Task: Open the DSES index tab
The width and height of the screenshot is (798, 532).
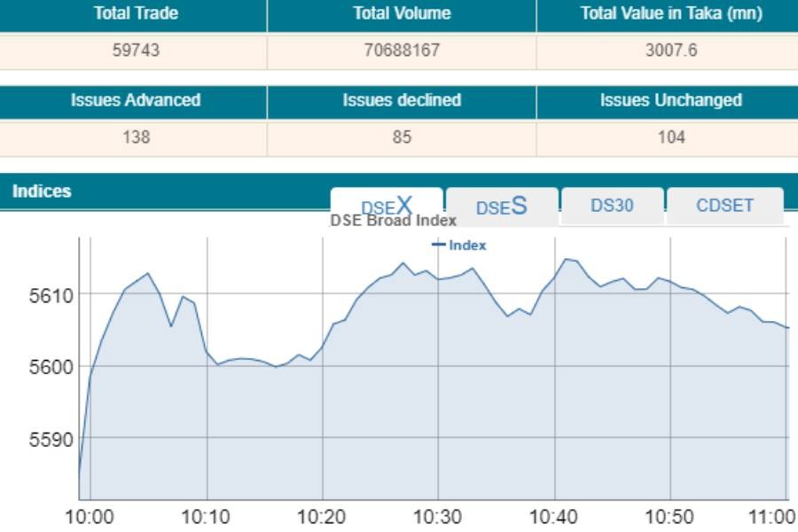Action: pos(502,207)
